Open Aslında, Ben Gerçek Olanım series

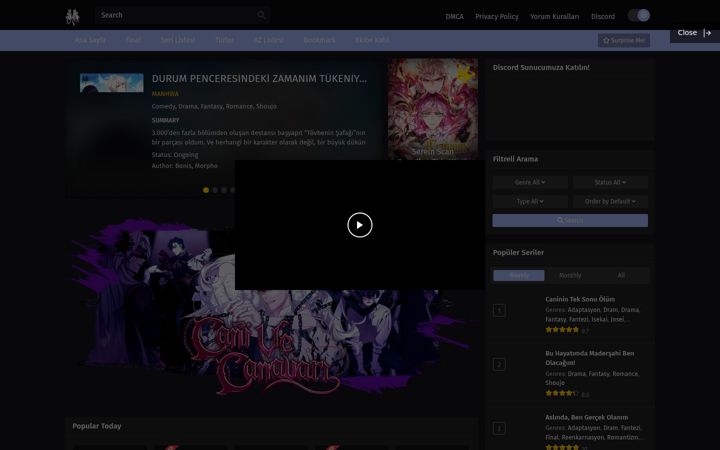click(x=586, y=417)
